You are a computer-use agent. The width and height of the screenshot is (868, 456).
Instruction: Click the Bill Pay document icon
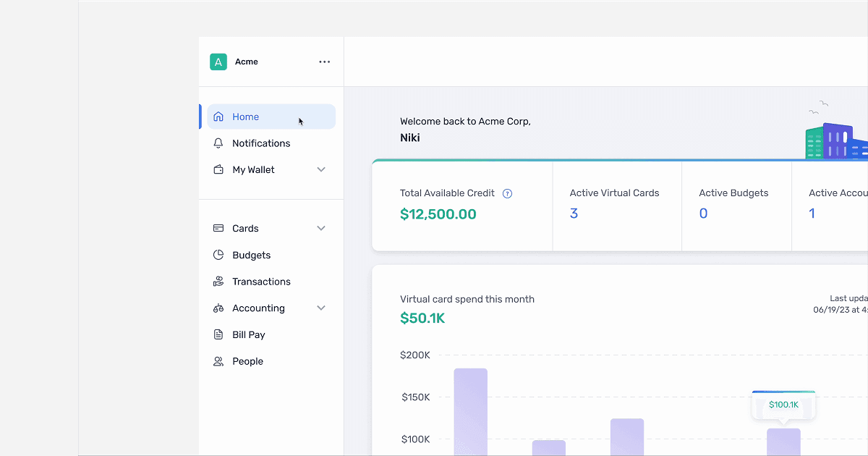pos(218,334)
